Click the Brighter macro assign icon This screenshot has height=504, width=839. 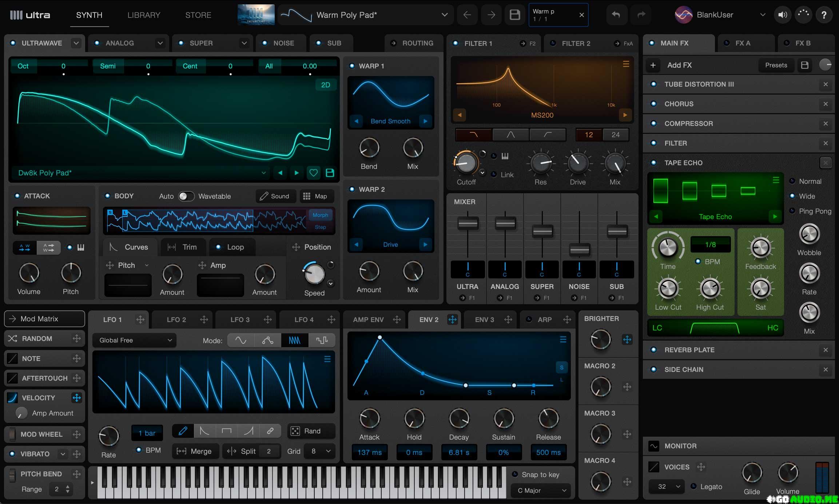pos(627,340)
